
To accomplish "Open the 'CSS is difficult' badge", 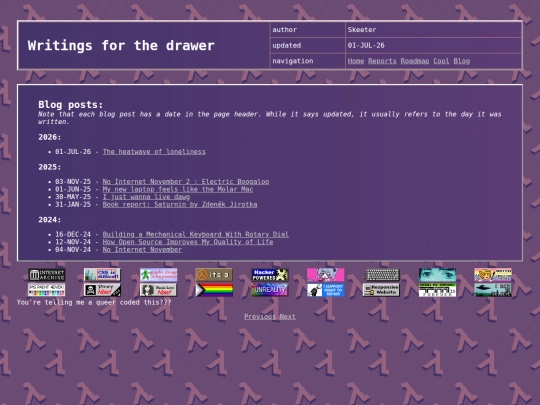I will point(102,275).
